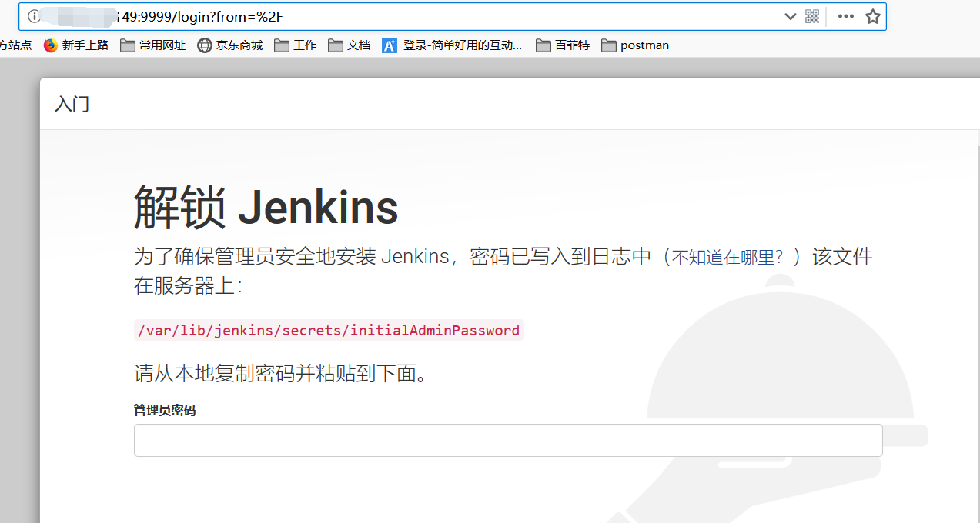This screenshot has height=523, width=980.
Task: Open the 新手上路 Firefox bookmark
Action: pyautogui.click(x=75, y=45)
